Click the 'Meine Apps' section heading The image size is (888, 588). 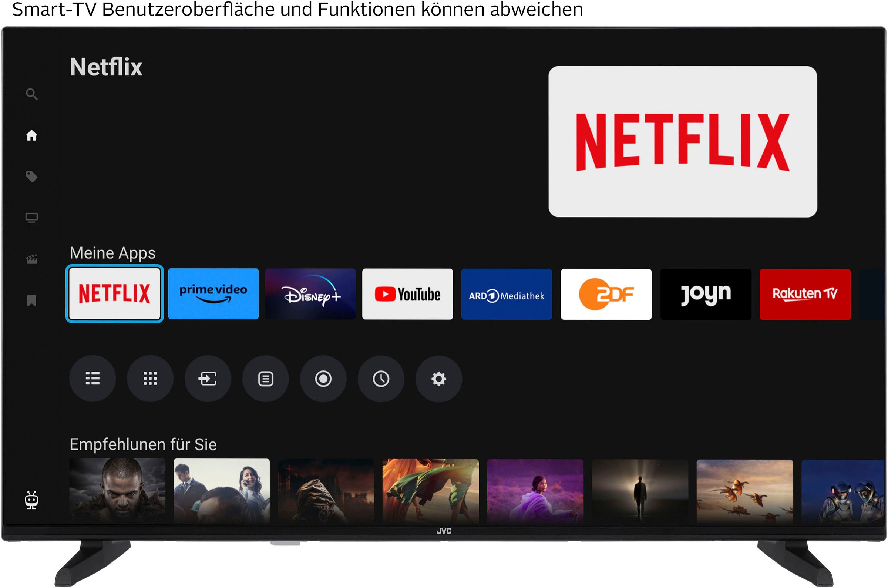[112, 253]
